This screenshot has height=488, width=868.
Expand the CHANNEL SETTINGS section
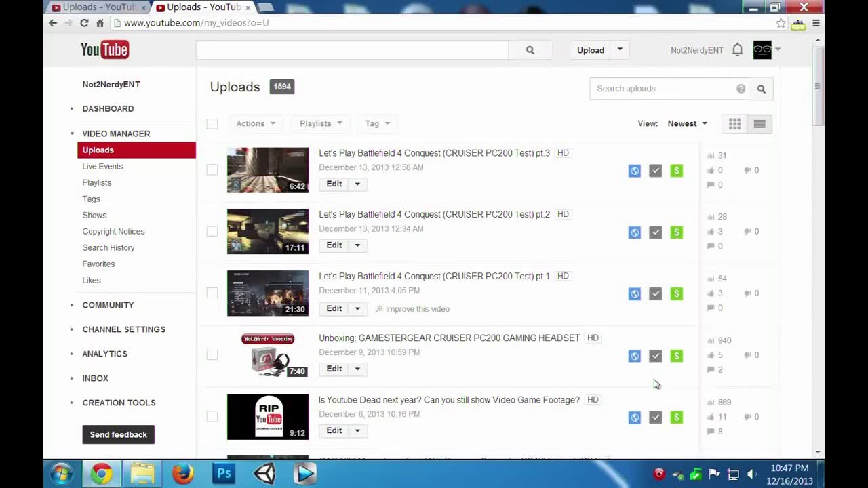pos(123,330)
